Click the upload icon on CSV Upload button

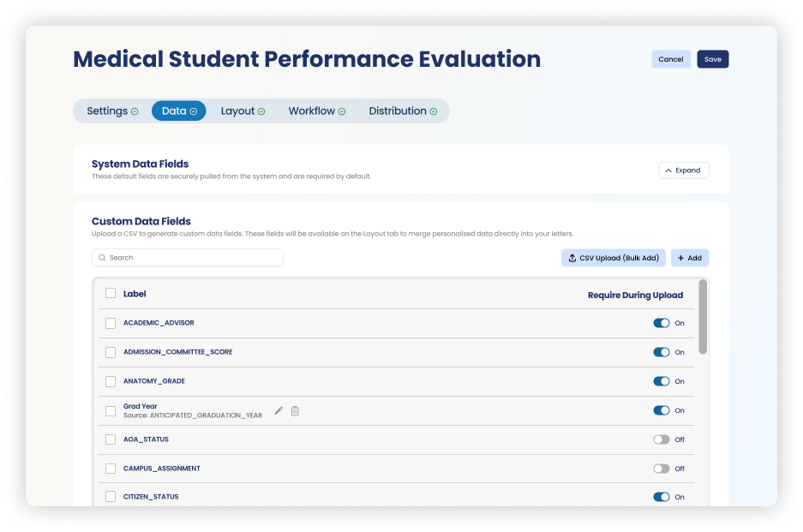pos(571,258)
